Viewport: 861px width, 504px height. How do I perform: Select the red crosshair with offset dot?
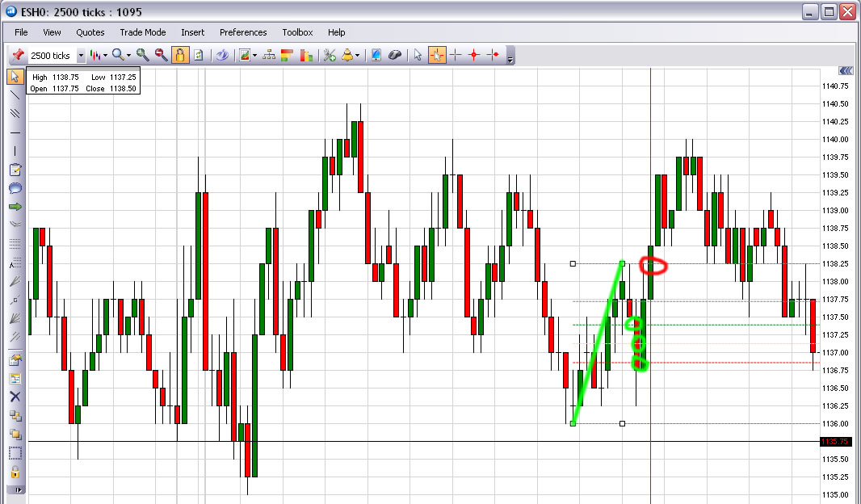click(x=493, y=55)
